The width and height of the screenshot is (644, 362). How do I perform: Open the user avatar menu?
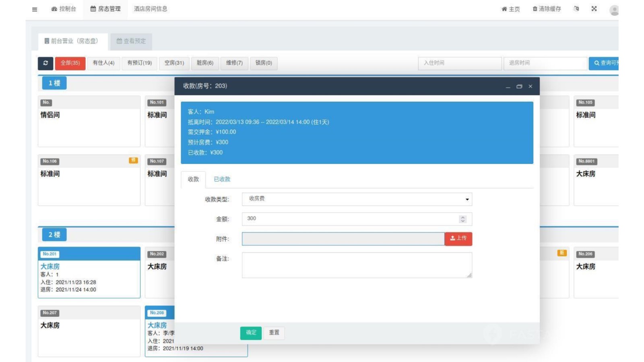click(614, 10)
